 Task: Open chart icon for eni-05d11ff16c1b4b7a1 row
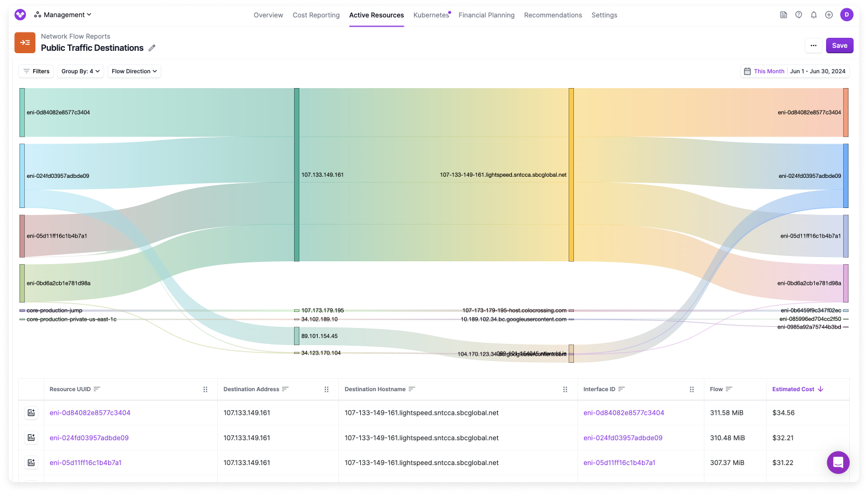[x=31, y=463]
